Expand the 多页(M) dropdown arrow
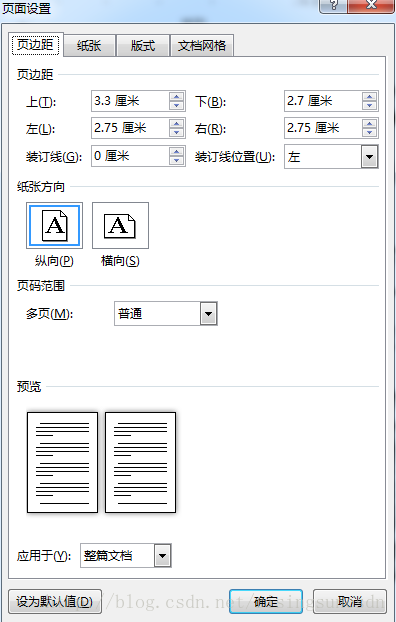 tap(208, 314)
